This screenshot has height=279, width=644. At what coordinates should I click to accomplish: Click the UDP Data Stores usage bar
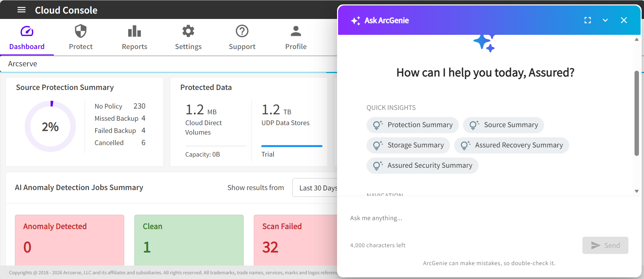pos(292,146)
